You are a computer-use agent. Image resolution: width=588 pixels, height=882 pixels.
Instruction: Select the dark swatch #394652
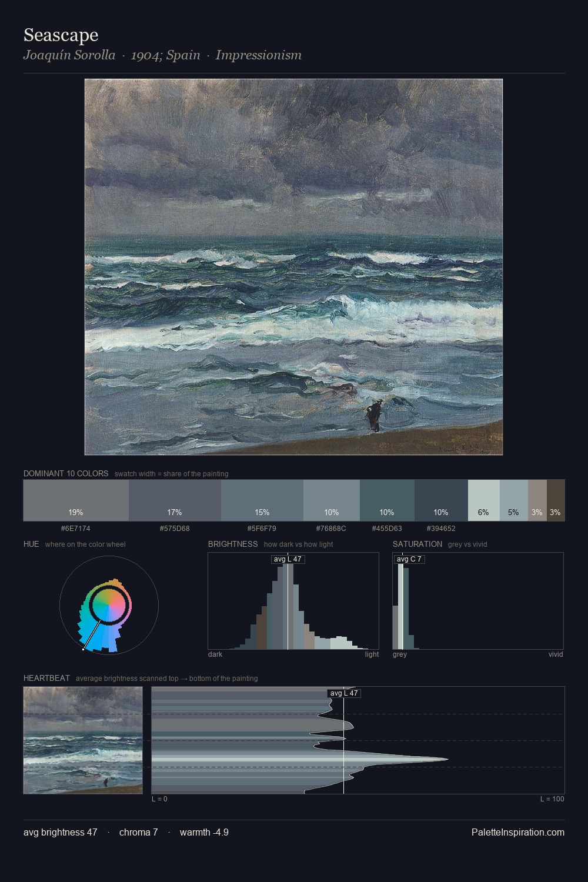click(x=441, y=500)
